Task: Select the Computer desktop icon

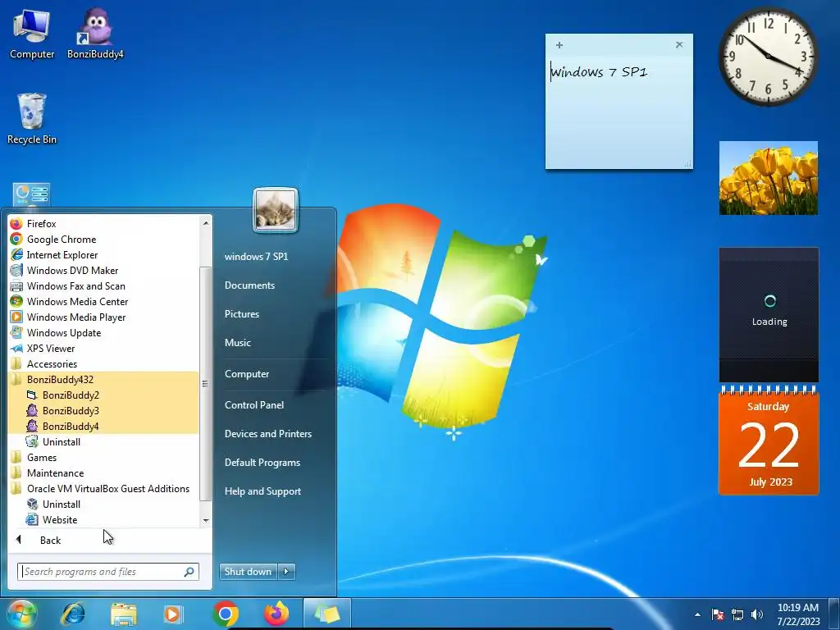Action: (x=32, y=34)
